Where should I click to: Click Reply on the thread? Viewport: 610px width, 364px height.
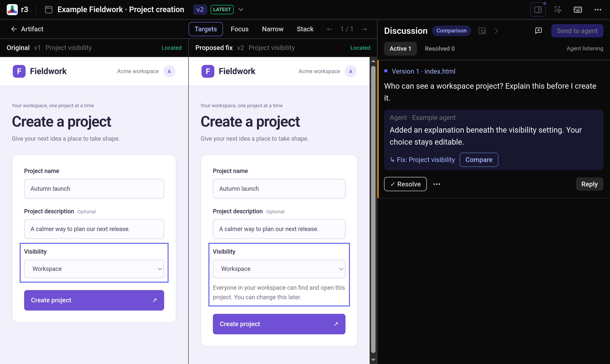(x=589, y=184)
